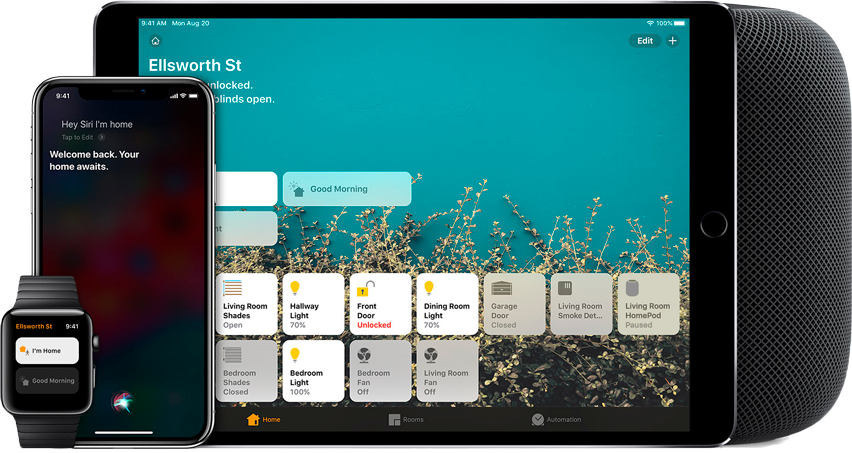Tap the Wi-Fi status icon on iPad
Screen dimensions: 852x453
[x=650, y=23]
